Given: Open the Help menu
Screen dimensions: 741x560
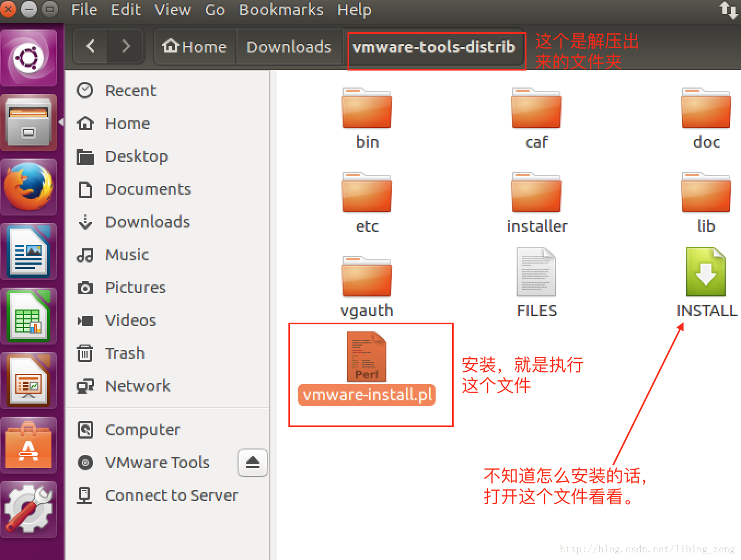Looking at the screenshot, I should [x=354, y=10].
